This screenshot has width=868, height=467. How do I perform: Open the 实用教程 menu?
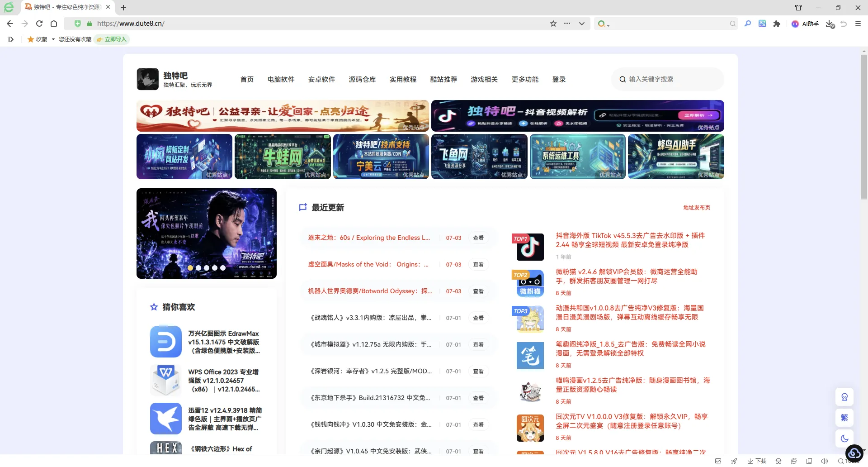pos(403,79)
